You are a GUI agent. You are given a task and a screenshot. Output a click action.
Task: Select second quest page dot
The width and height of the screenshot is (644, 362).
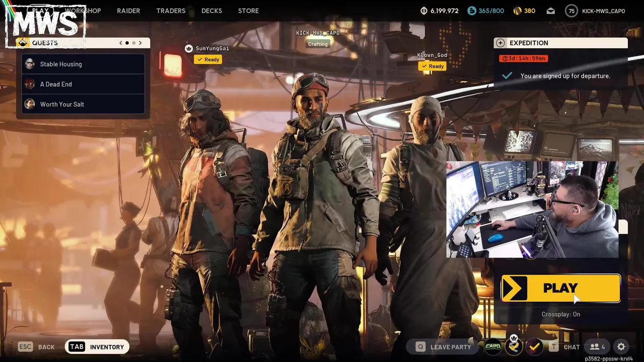(133, 43)
